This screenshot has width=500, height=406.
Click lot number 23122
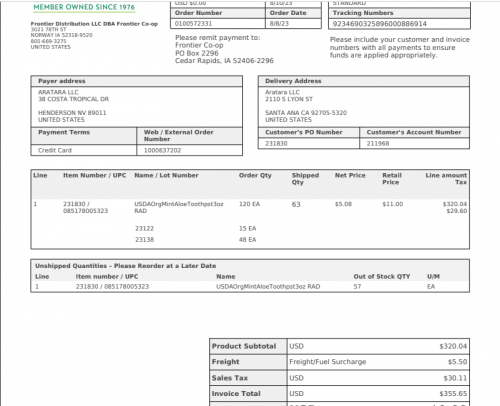click(x=144, y=229)
